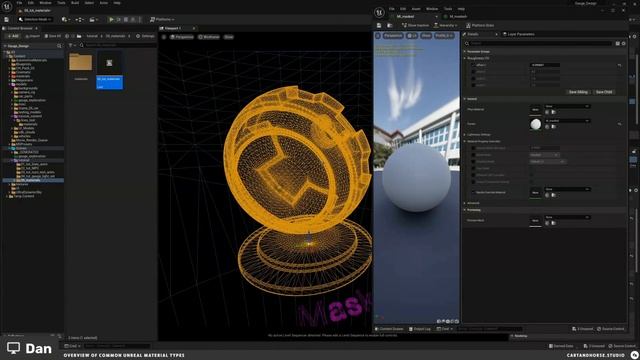
Task: Open the Content Browser filter menu icon
Action: (71, 45)
